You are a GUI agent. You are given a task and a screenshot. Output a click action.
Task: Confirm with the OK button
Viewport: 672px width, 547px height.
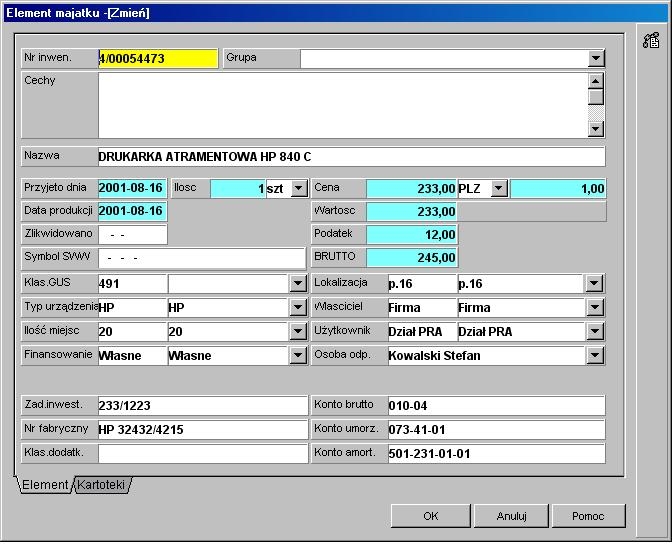(x=431, y=516)
